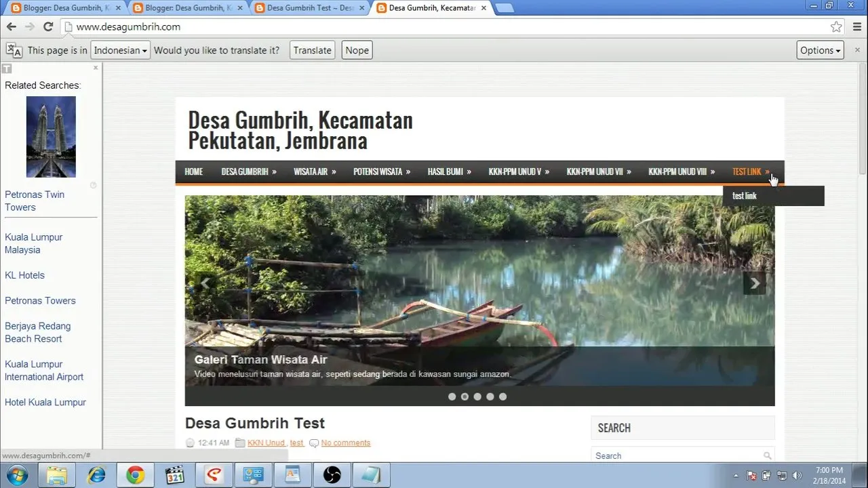Open the Kuala Lumpur Malaysia link
Screen dimensions: 868x488
point(33,243)
